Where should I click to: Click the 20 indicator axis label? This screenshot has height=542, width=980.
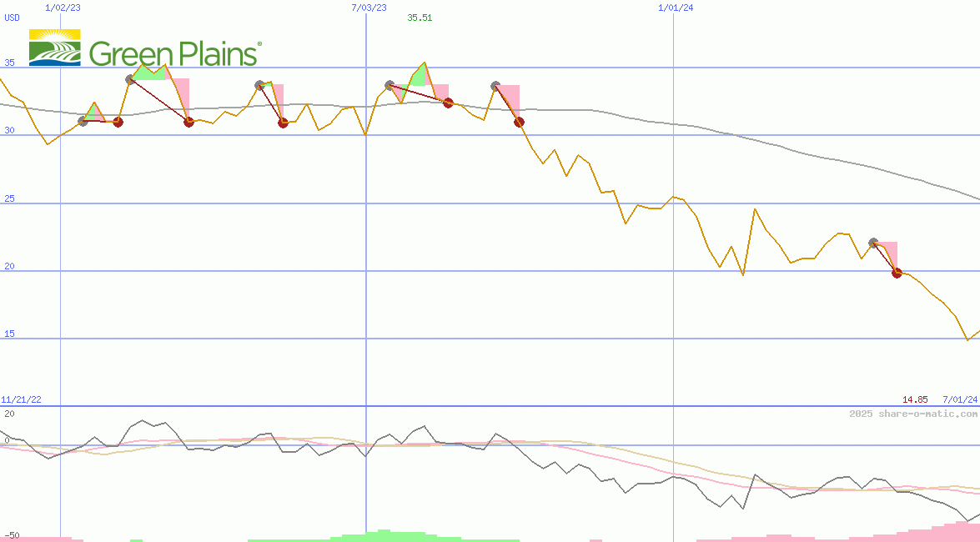[9, 414]
